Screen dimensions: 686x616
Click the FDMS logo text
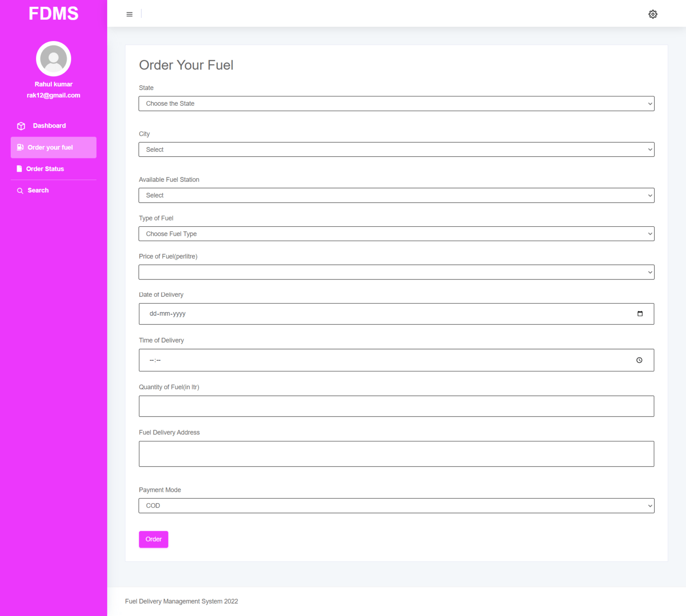[x=53, y=13]
